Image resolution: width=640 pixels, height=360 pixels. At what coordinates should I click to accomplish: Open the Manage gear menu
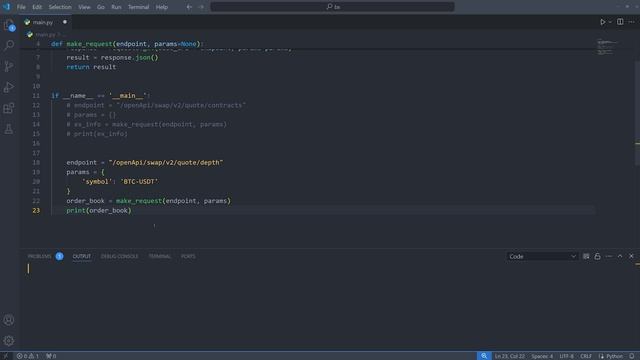point(9,340)
